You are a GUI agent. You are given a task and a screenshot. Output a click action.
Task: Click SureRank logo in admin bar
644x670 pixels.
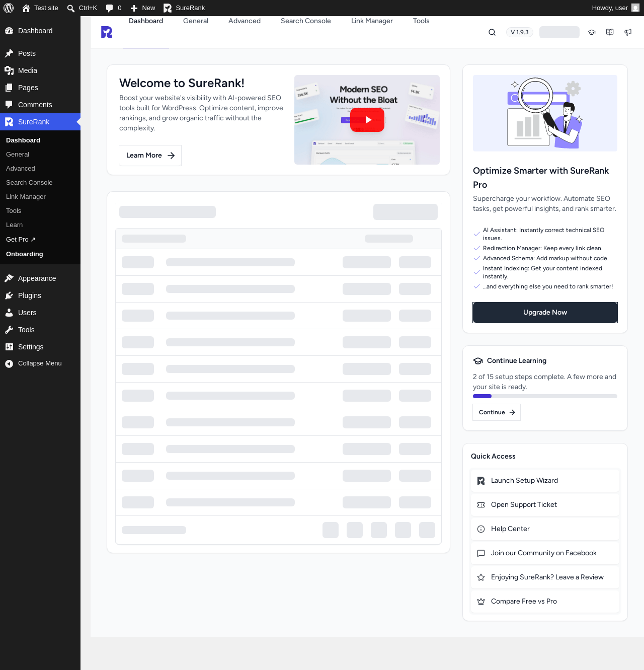(x=168, y=8)
